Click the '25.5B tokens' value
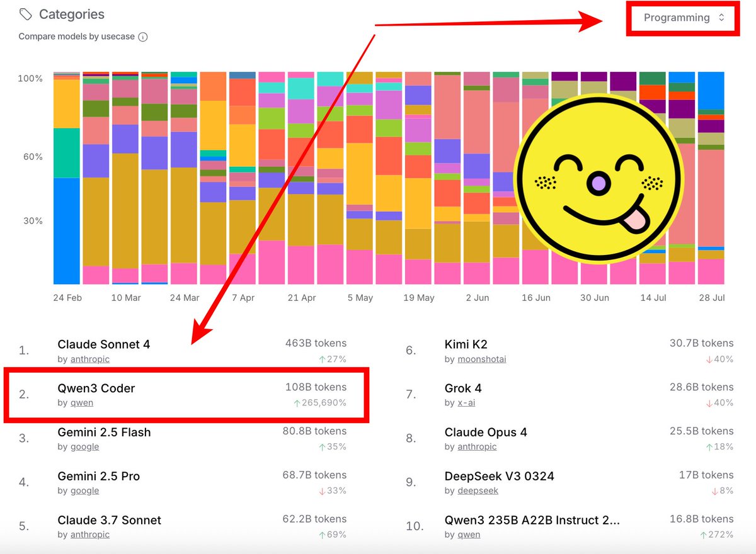 pos(701,432)
